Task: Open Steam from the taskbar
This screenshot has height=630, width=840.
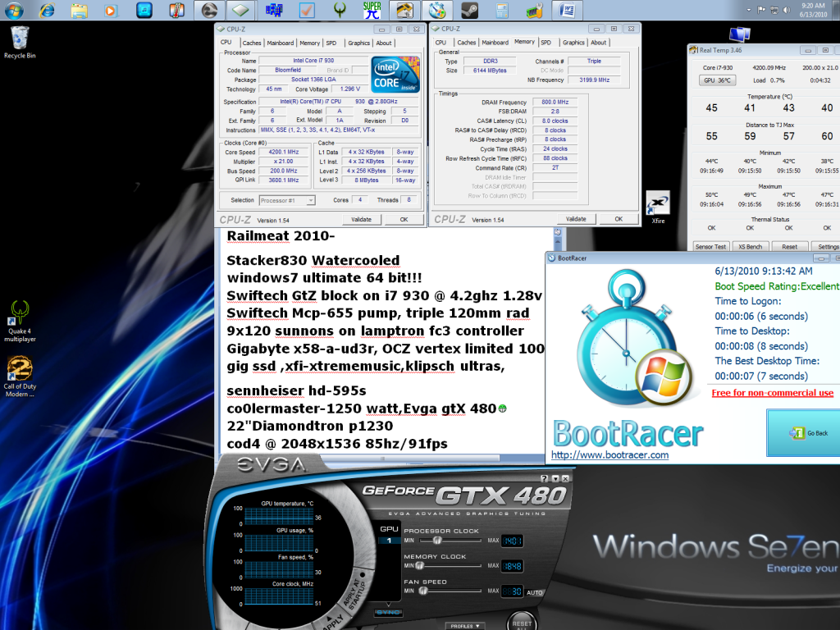Action: point(470,10)
